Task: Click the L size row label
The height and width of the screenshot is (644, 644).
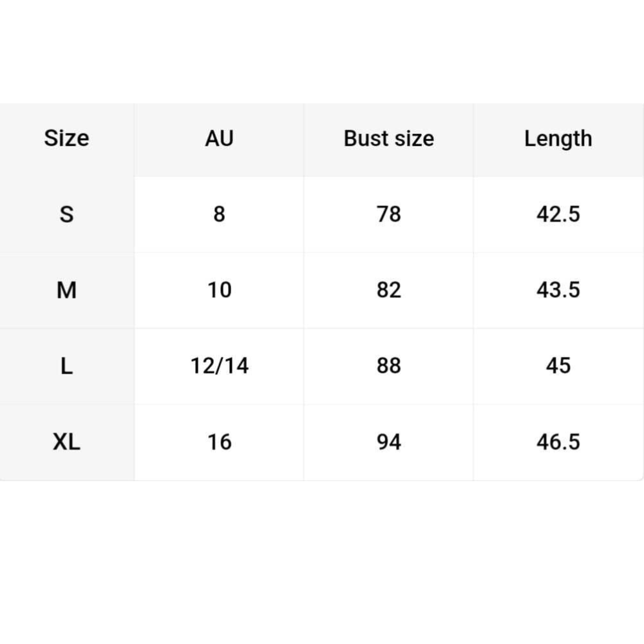Action: tap(66, 366)
